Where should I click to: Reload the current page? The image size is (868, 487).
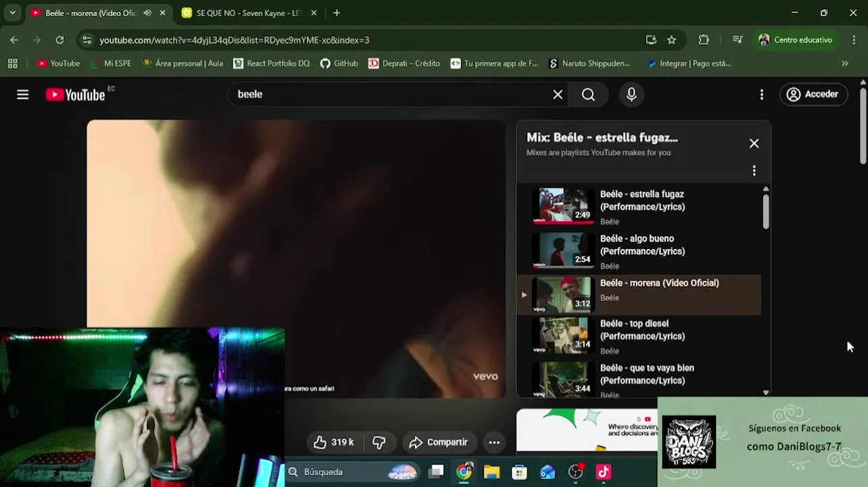[x=59, y=40]
